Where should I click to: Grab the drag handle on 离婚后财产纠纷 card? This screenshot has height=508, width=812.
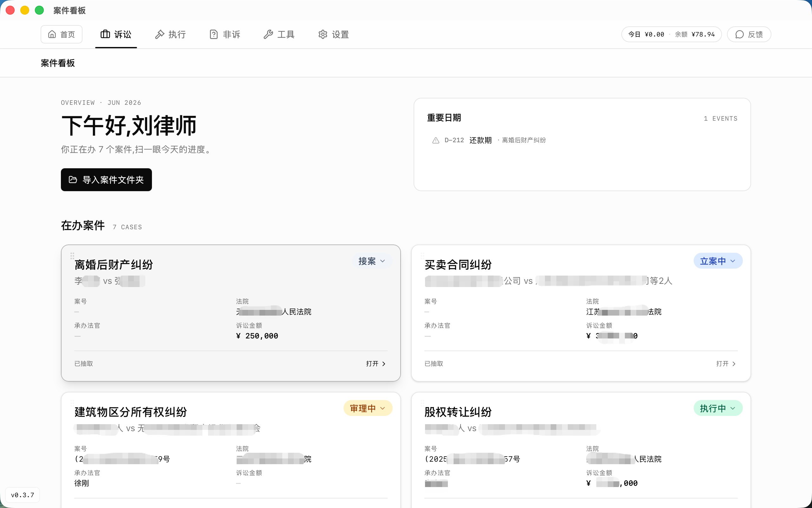coord(72,256)
